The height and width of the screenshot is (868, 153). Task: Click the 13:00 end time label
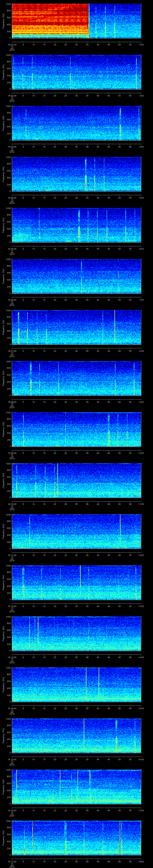click(x=141, y=606)
